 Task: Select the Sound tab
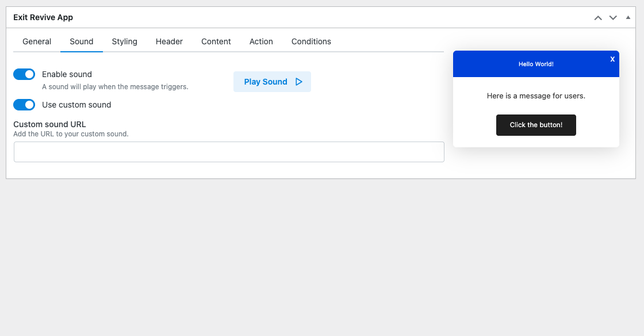(x=82, y=41)
